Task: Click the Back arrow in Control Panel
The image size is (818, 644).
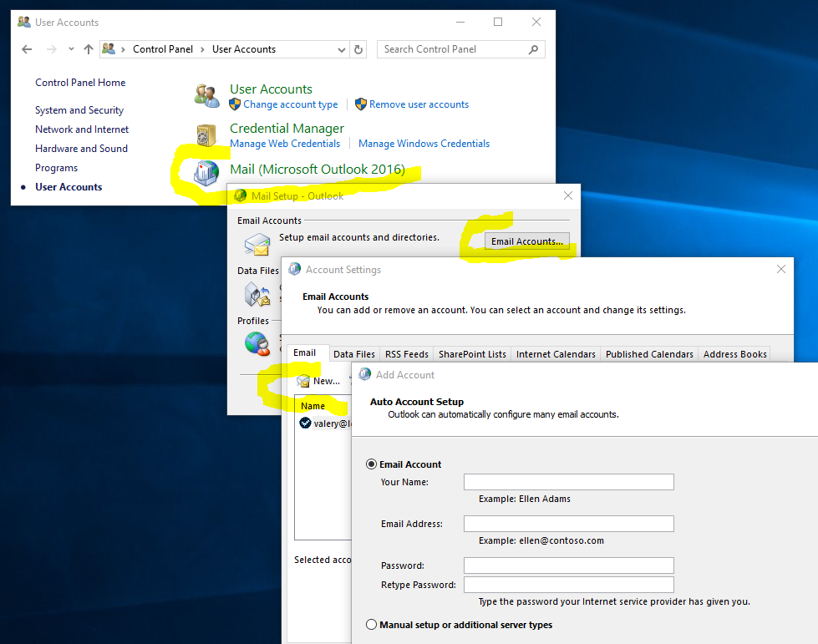Action: (x=27, y=49)
